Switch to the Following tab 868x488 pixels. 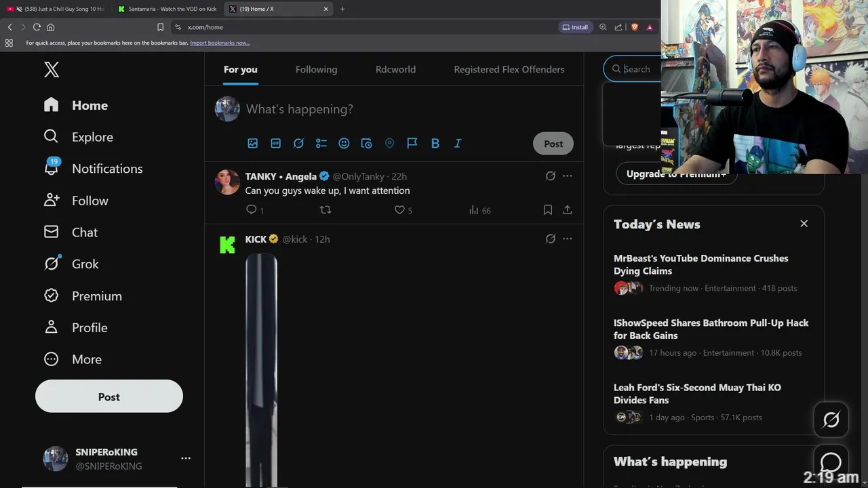(316, 69)
